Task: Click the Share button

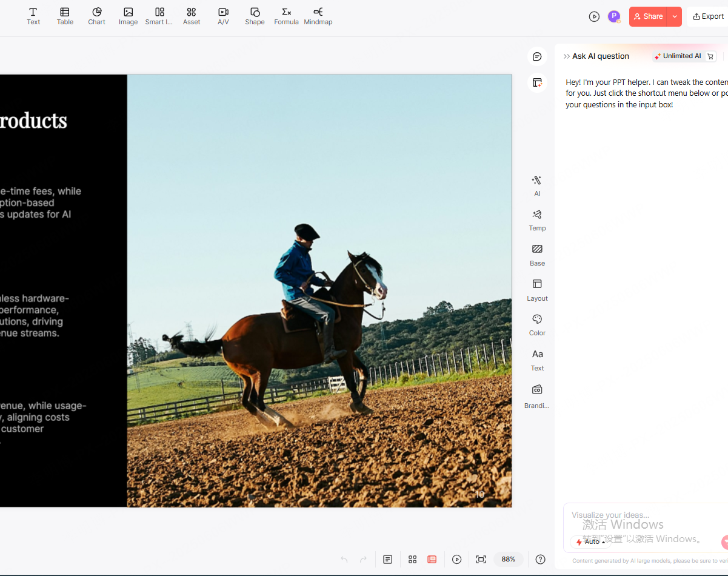Action: coord(649,16)
